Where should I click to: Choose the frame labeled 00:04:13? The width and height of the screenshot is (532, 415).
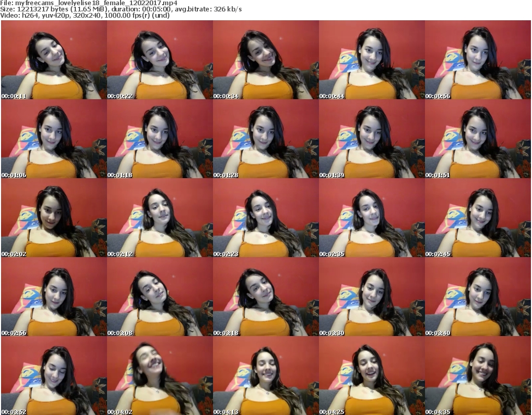[265, 376]
